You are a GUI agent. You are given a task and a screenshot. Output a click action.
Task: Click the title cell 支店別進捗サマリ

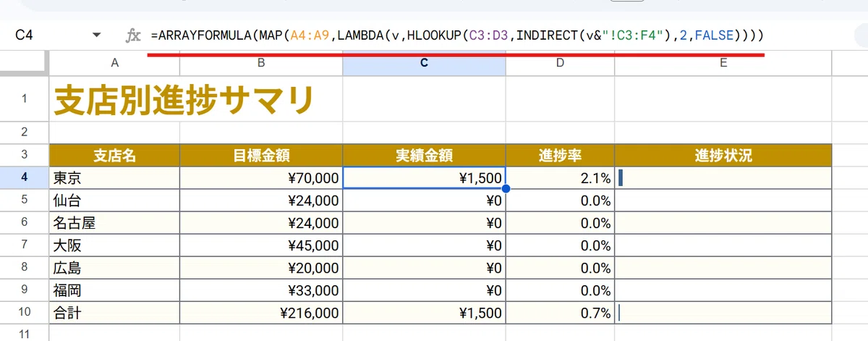(183, 100)
